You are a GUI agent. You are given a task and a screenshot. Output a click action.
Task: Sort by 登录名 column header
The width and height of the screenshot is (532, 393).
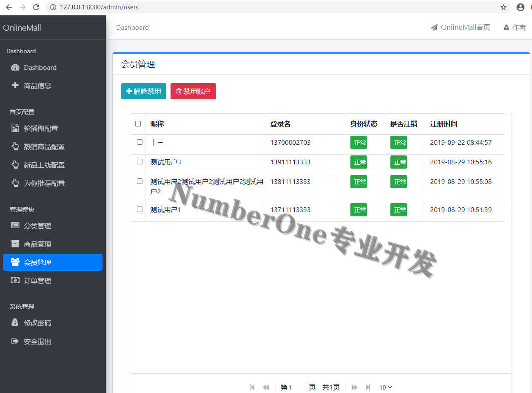(305, 124)
